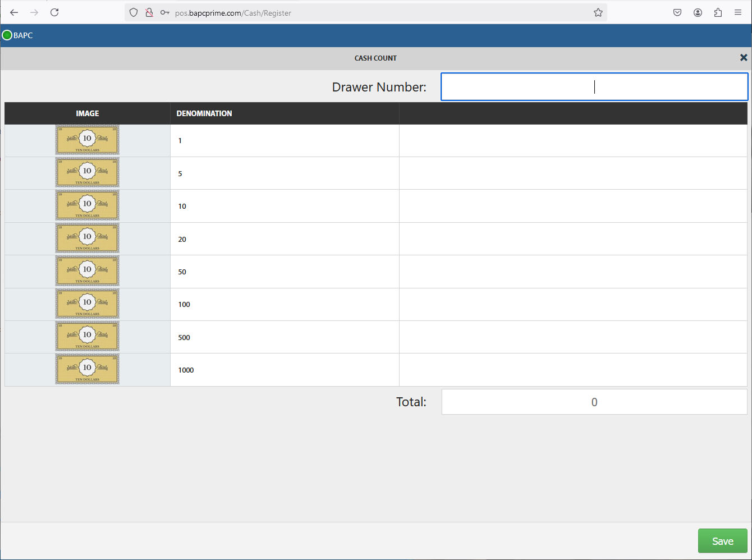Click the Drawer Number input field
Viewport: 752px width, 560px height.
[594, 87]
